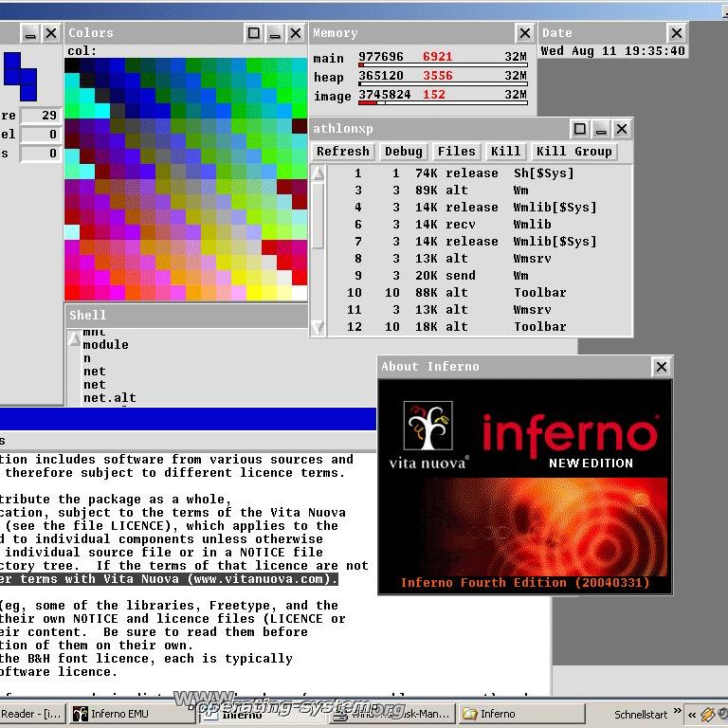
Task: Pick the white swatch in Colors grid
Action: coord(300,293)
